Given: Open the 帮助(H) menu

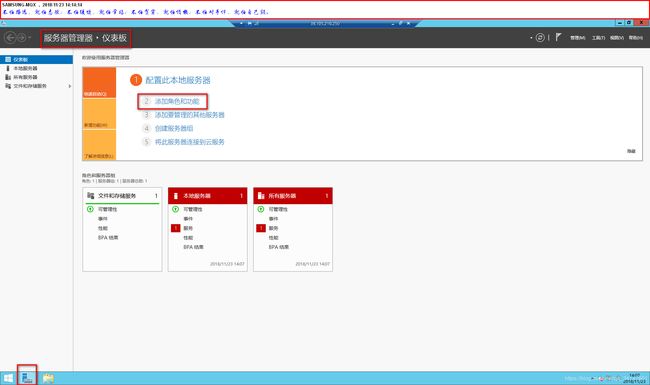Looking at the screenshot, I should click(x=636, y=38).
